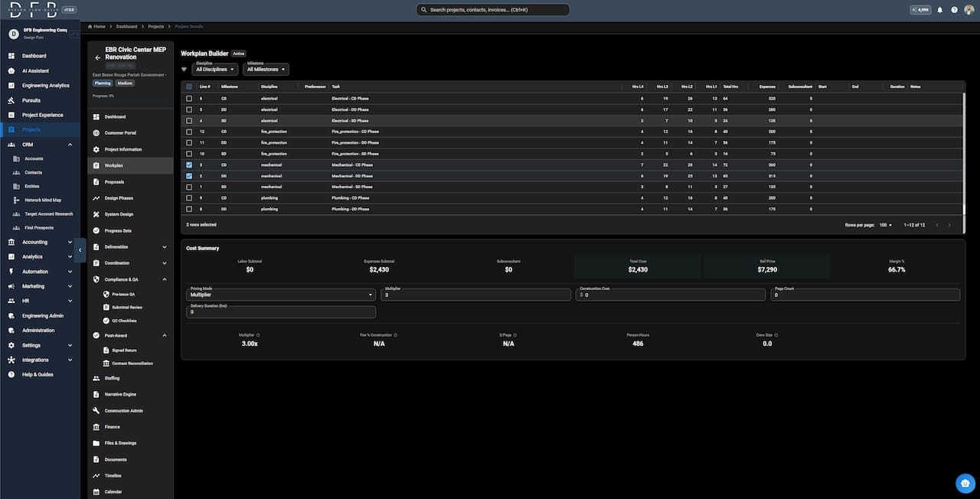
Task: Collapse the CRM sidebar section
Action: 70,145
